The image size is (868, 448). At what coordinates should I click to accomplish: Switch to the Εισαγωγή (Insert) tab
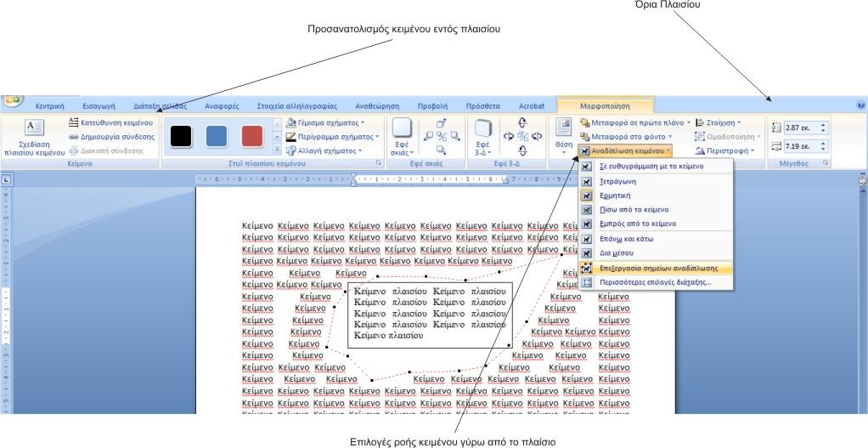point(99,105)
